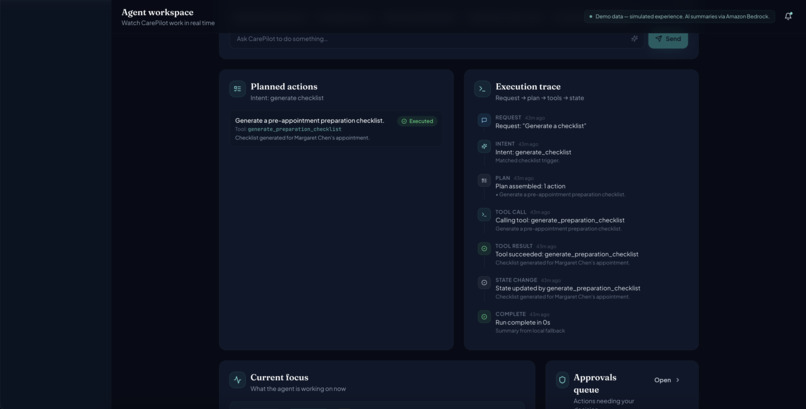Click the Current focus activity icon
The height and width of the screenshot is (409, 806).
(x=237, y=380)
